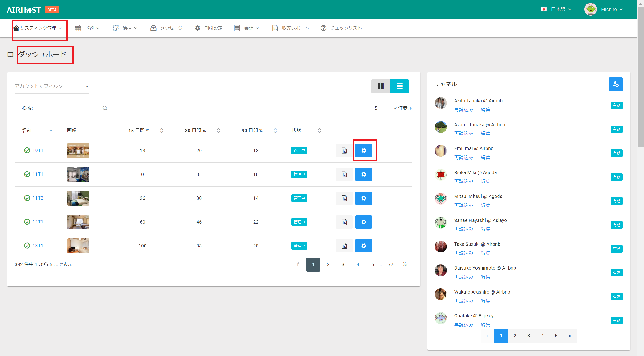
Task: Click the AirHost logo
Action: pyautogui.click(x=24, y=10)
